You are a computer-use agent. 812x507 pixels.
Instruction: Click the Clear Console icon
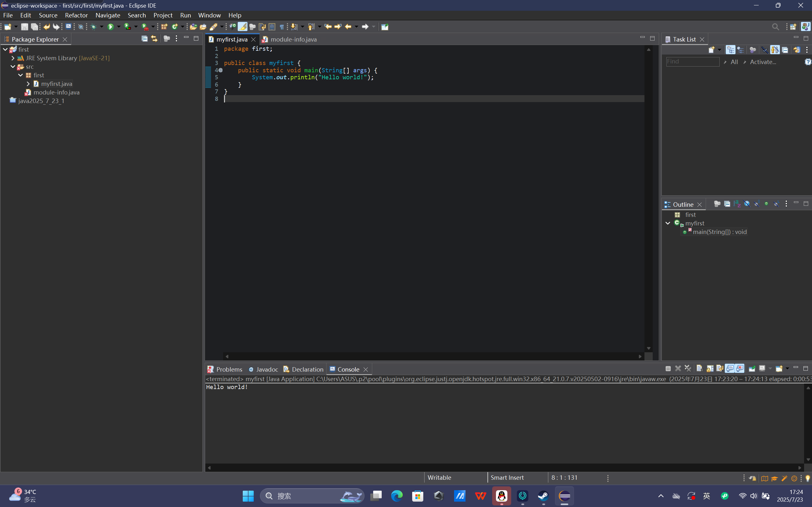click(x=699, y=368)
